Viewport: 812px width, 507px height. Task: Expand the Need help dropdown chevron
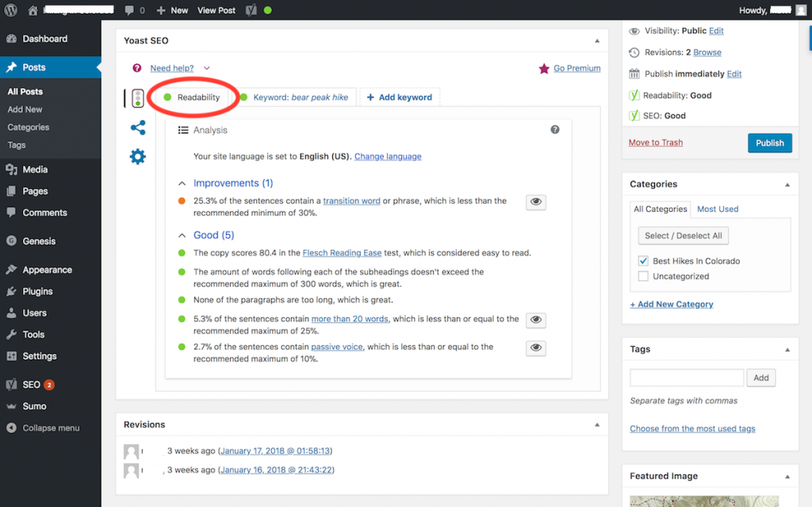coord(207,68)
